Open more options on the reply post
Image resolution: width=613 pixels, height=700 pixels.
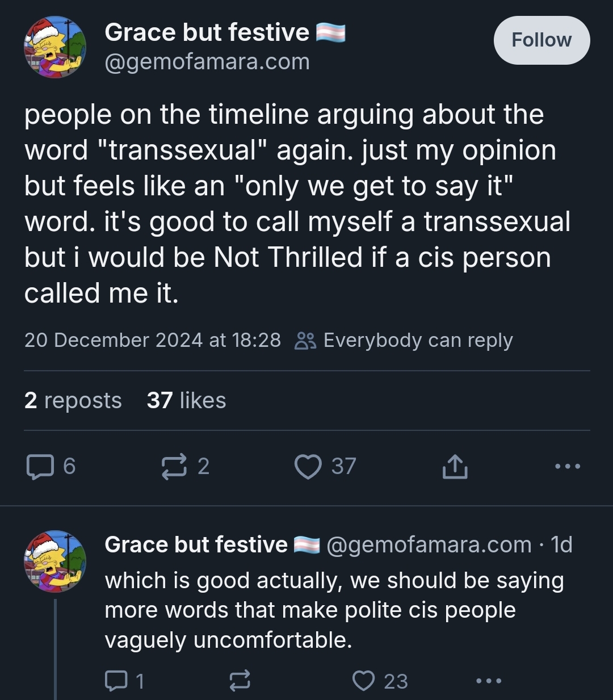click(x=488, y=680)
